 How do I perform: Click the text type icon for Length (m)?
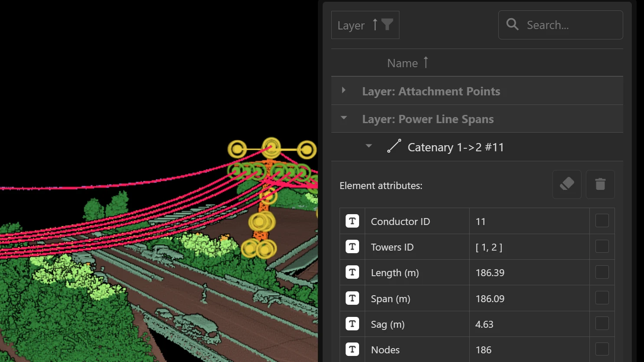click(352, 272)
